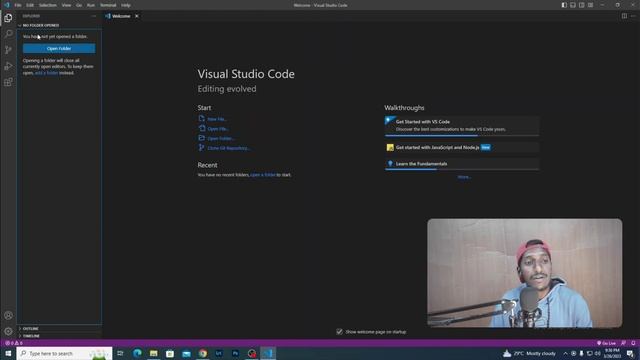This screenshot has height=360, width=640.
Task: Click the 'add a folder' link
Action: [47, 73]
